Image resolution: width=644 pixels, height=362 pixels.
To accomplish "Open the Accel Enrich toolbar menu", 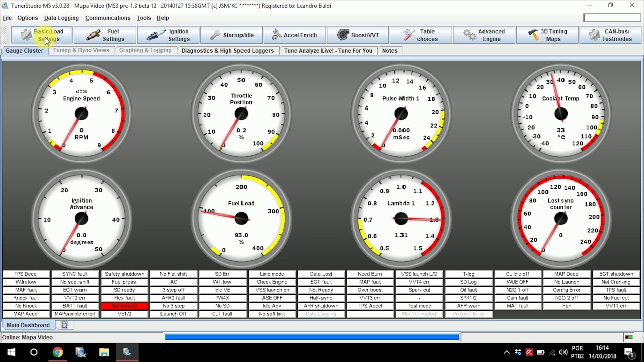I will [x=294, y=35].
